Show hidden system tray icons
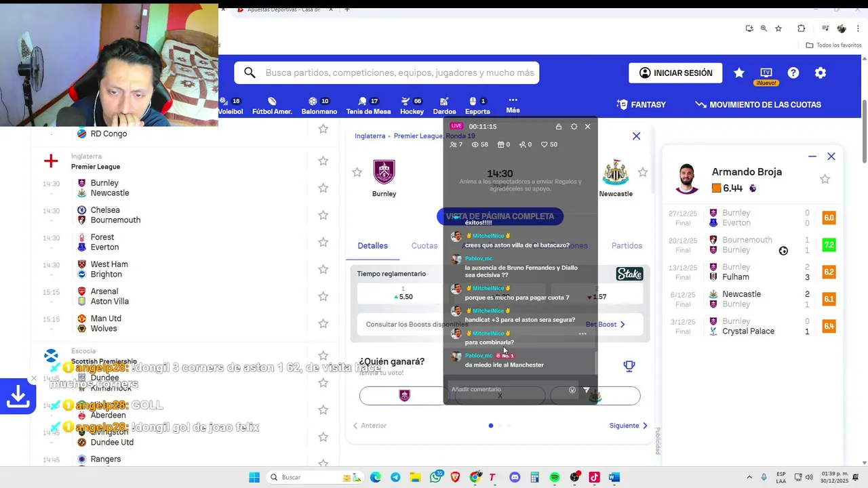 click(749, 477)
